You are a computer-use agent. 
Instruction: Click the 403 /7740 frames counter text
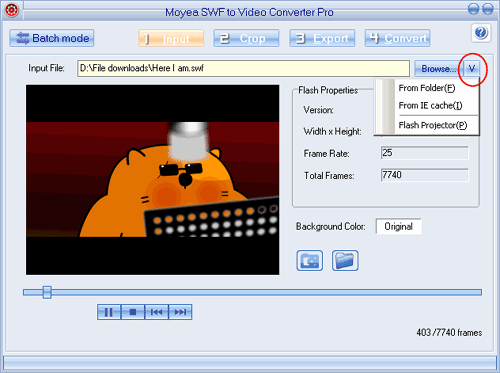[449, 333]
